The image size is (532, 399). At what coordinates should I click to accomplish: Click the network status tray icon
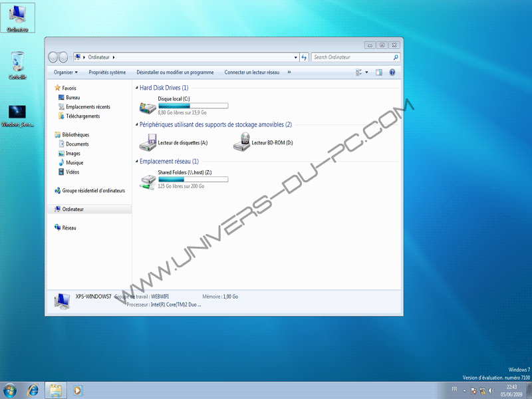(483, 390)
